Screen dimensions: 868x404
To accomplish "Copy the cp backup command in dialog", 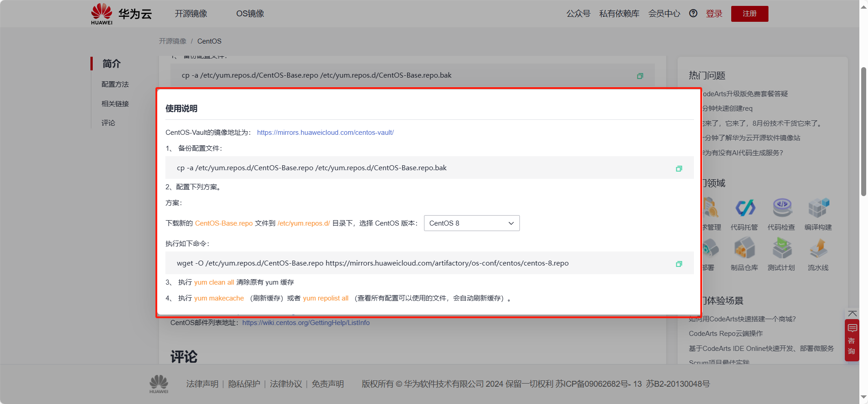I will coord(678,168).
